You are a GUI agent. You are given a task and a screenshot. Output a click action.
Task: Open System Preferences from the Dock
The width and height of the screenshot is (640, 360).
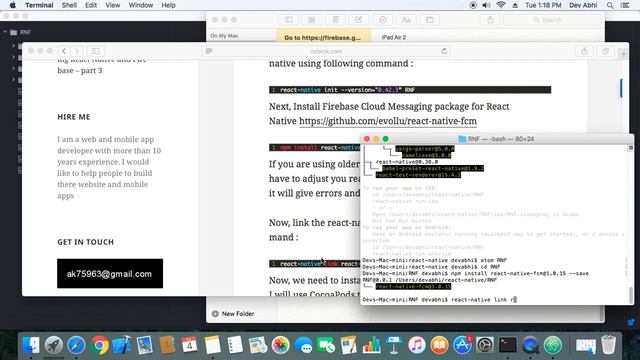tap(485, 345)
